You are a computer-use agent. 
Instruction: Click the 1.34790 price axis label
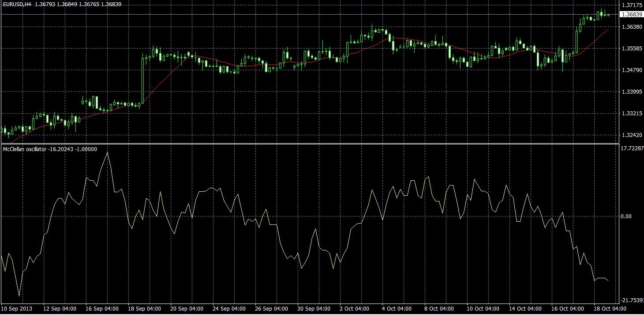pos(631,70)
